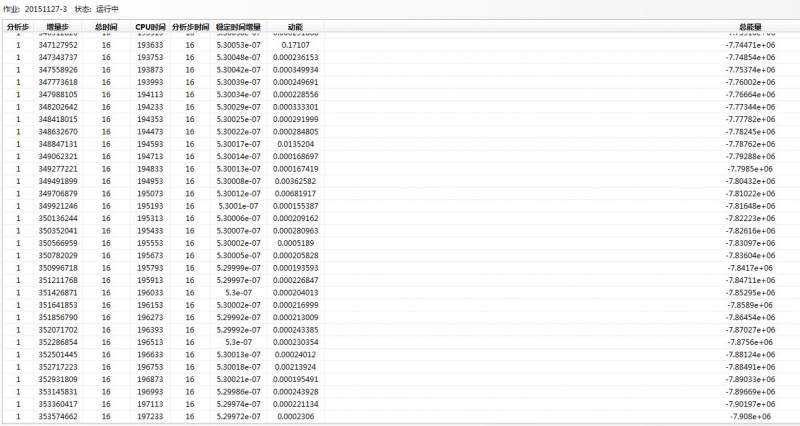Click stable increment value 5.30048e-07
The height and width of the screenshot is (426, 800).
pyautogui.click(x=238, y=57)
